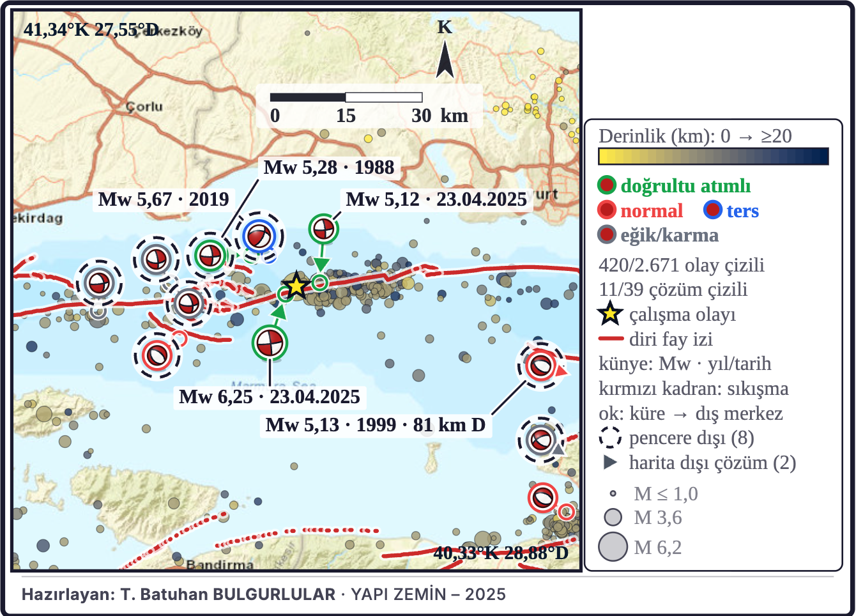Click the M ≤ 1,0 size circle
This screenshot has width=856, height=616.
coord(613,494)
